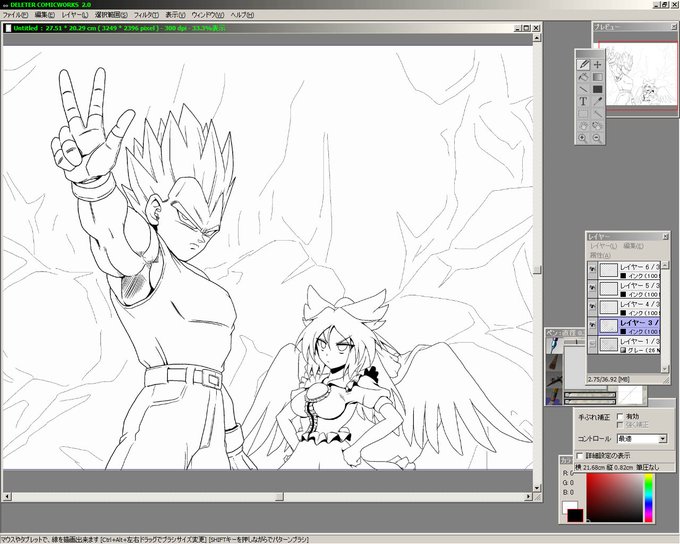Click the レイヤー 4 layer thumbnail
Screen dimensions: 680x544
click(608, 307)
